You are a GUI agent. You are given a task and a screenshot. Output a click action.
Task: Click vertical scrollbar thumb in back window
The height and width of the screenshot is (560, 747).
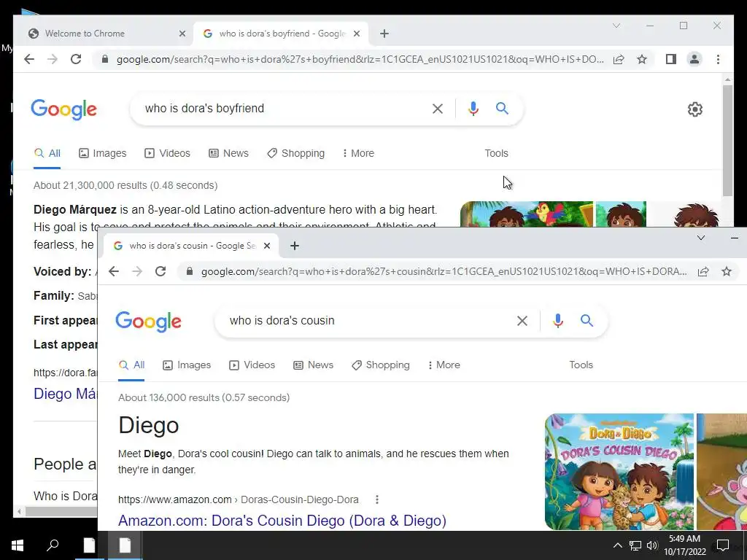(x=727, y=141)
